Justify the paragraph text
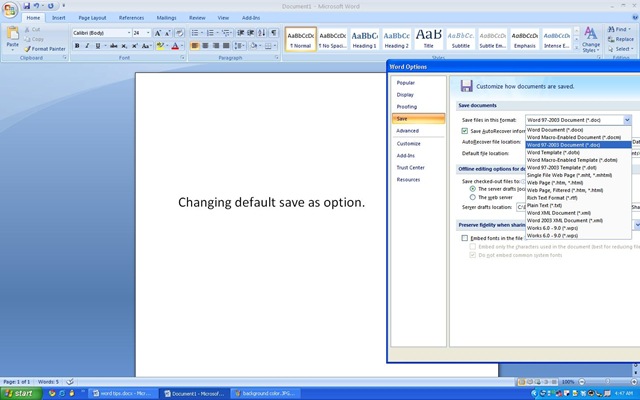This screenshot has width=640, height=400. tap(226, 46)
